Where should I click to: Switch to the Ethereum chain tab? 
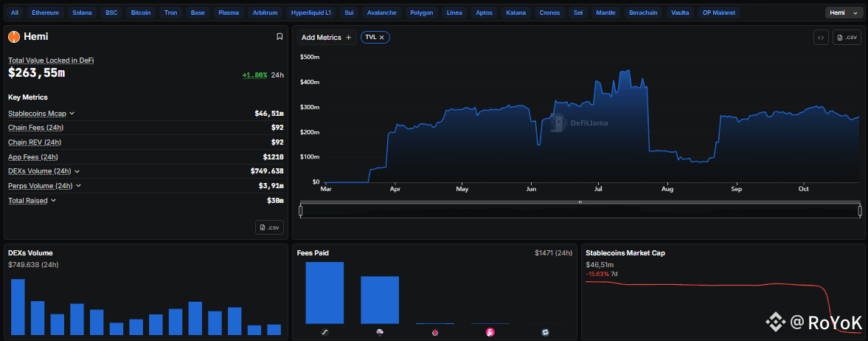point(46,13)
